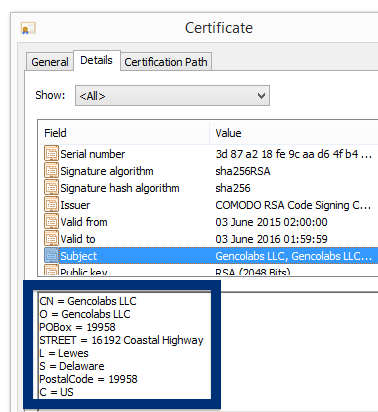Viewport: 378px width, 412px height.
Task: Click the Serial number field icon
Action: (x=51, y=154)
